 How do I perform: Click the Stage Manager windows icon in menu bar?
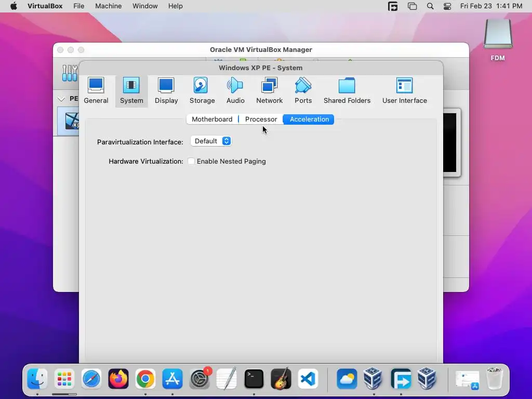[x=412, y=6]
